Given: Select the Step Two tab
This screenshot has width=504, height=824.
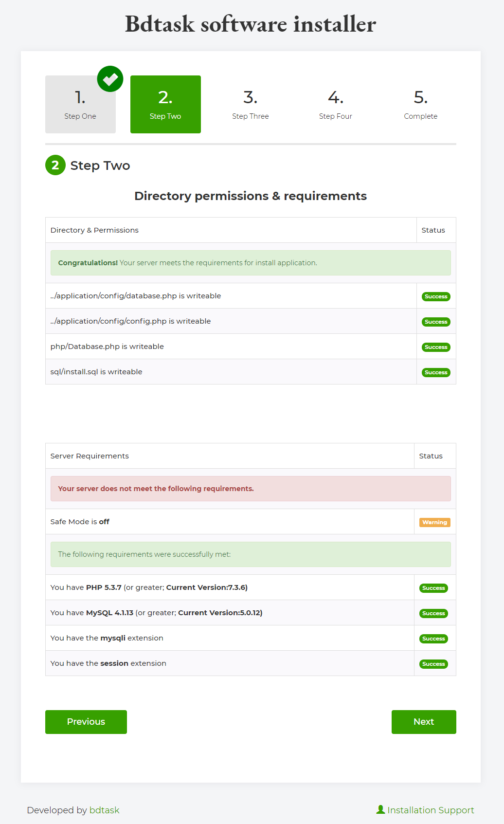Looking at the screenshot, I should 165,104.
